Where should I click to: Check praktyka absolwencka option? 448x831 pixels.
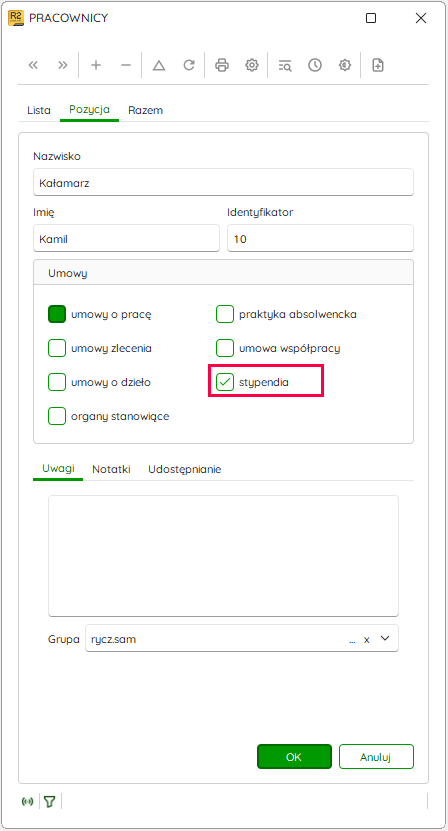[x=225, y=314]
